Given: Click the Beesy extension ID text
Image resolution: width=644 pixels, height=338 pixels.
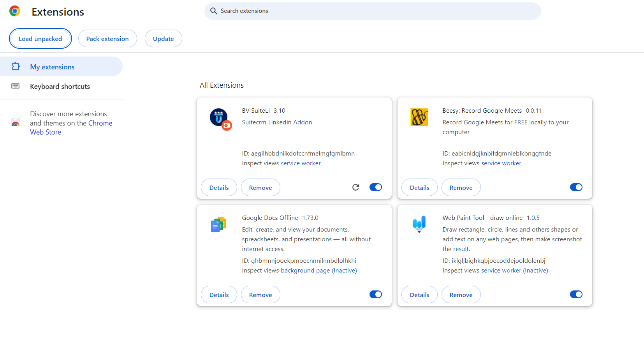Looking at the screenshot, I should 497,153.
